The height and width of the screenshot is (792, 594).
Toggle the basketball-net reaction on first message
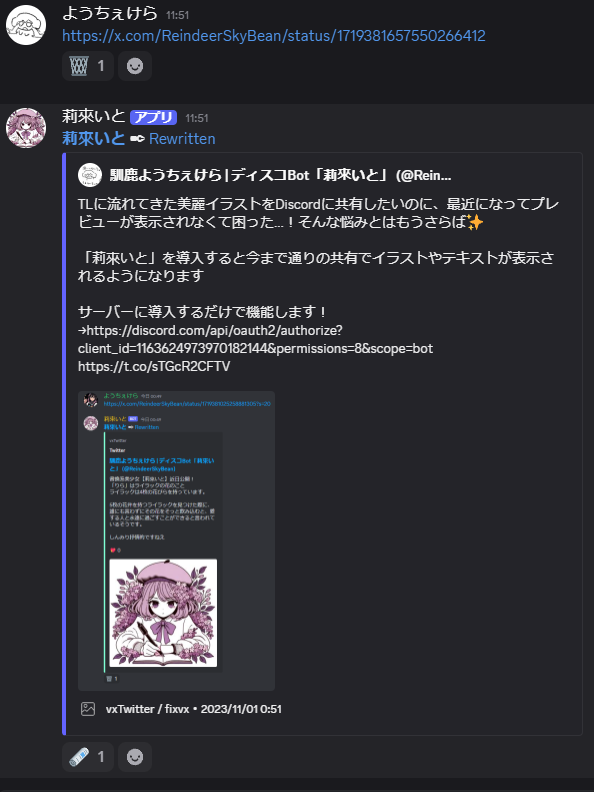pyautogui.click(x=88, y=66)
